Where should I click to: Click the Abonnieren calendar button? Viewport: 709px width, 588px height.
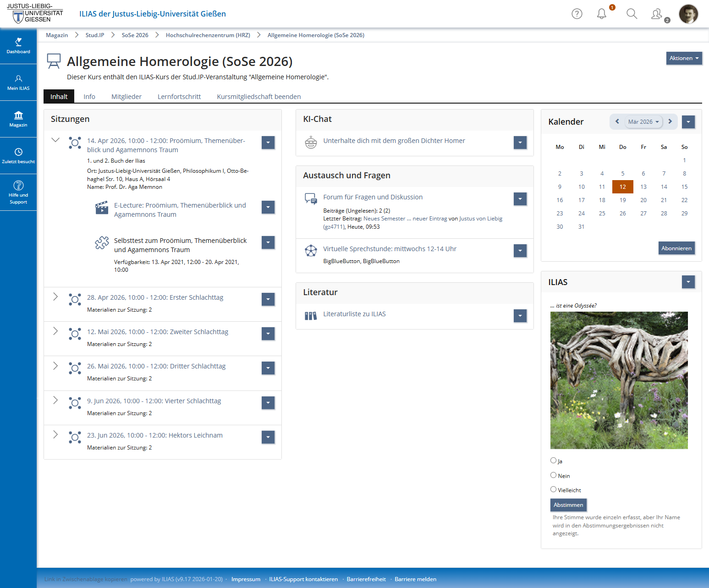pyautogui.click(x=676, y=248)
